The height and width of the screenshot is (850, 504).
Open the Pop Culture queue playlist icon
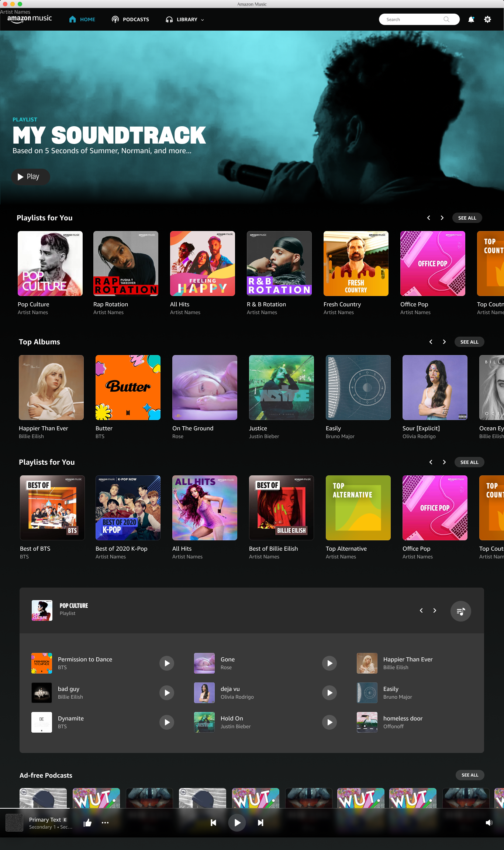[x=461, y=611]
